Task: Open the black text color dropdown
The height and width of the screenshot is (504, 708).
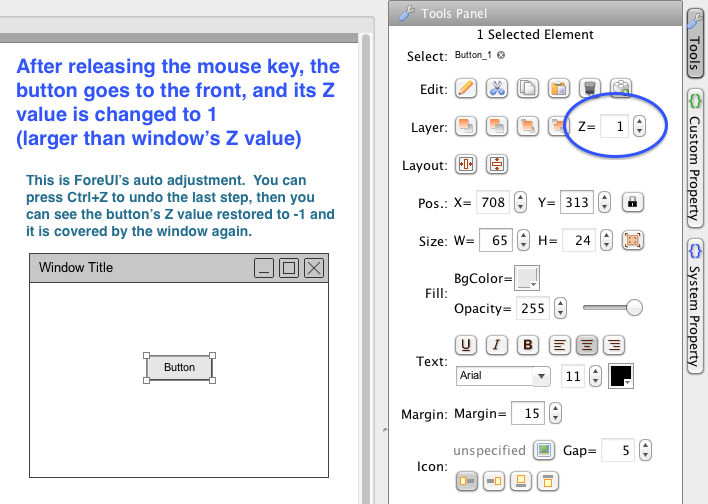Action: [x=621, y=376]
